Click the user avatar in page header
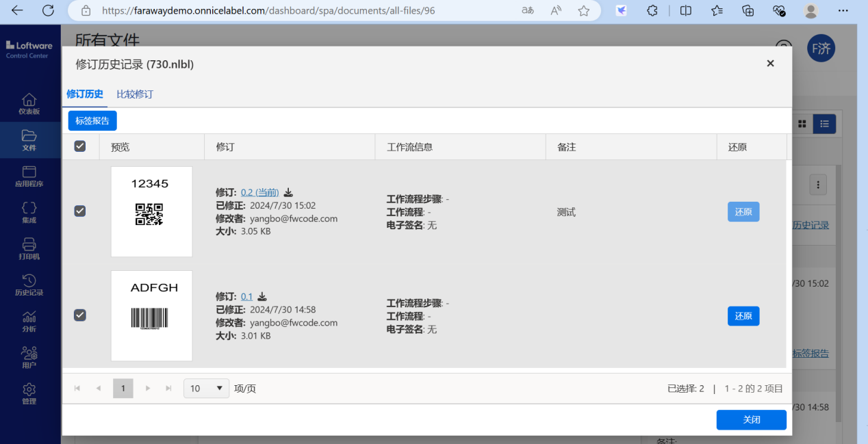The width and height of the screenshot is (868, 444). coord(821,48)
